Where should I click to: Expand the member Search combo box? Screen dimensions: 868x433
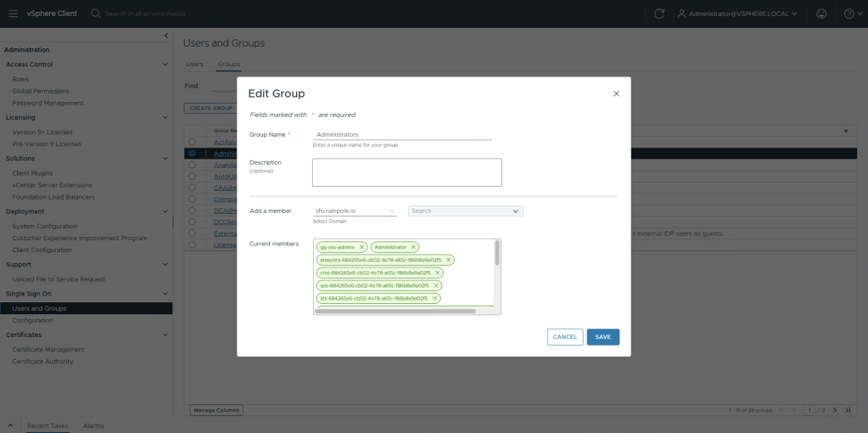coord(515,211)
